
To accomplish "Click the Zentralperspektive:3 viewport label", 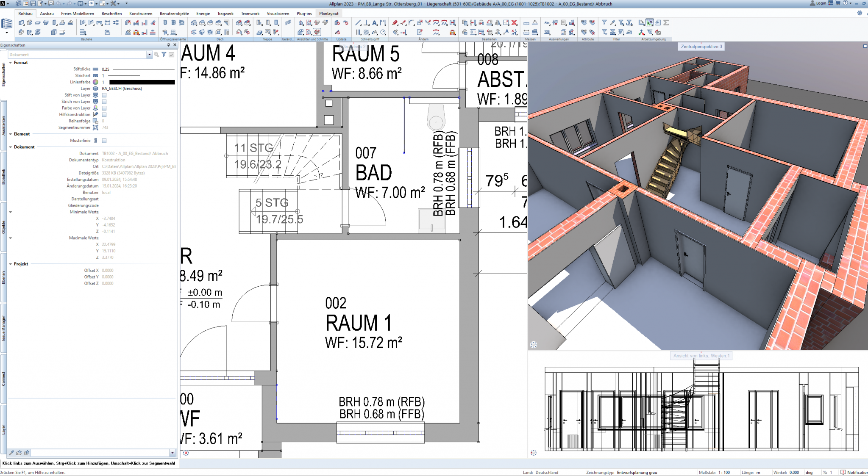I will (x=701, y=47).
